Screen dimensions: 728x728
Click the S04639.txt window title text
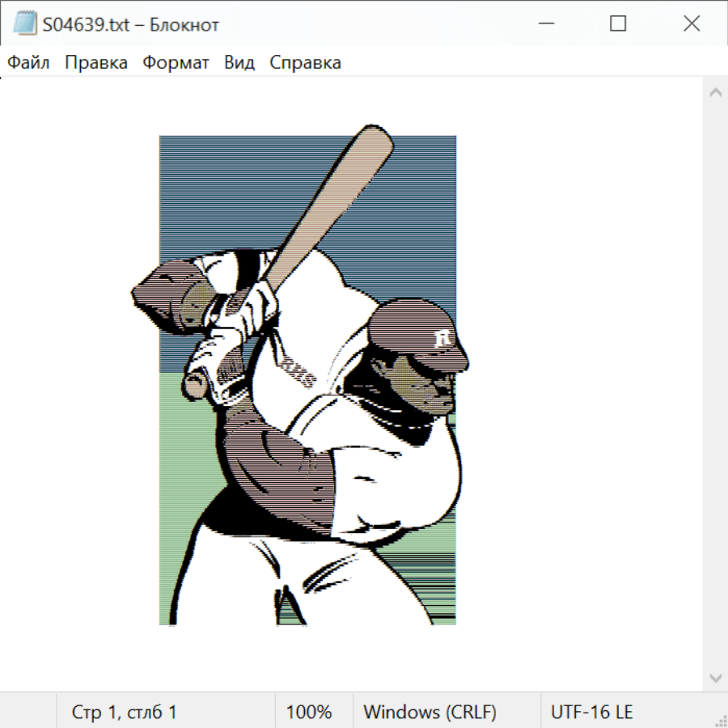pos(131,24)
